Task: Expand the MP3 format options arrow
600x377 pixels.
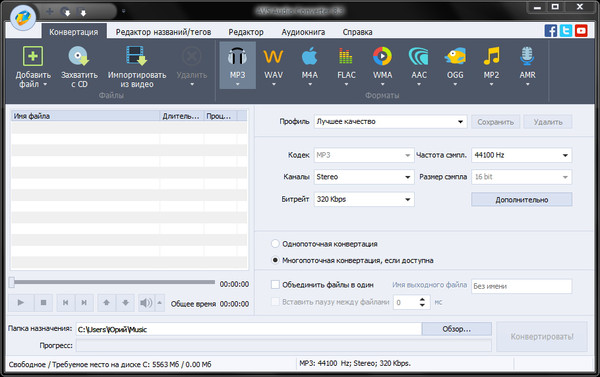Action: [x=237, y=84]
